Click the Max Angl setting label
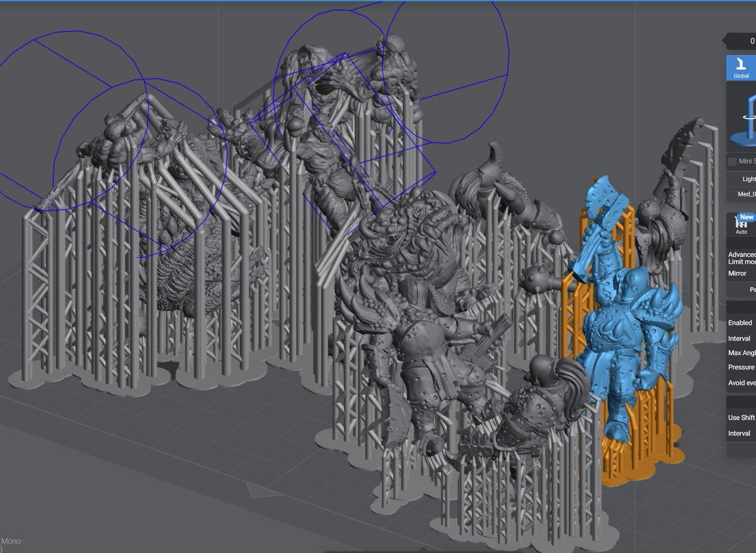The width and height of the screenshot is (756, 553). pos(742,353)
